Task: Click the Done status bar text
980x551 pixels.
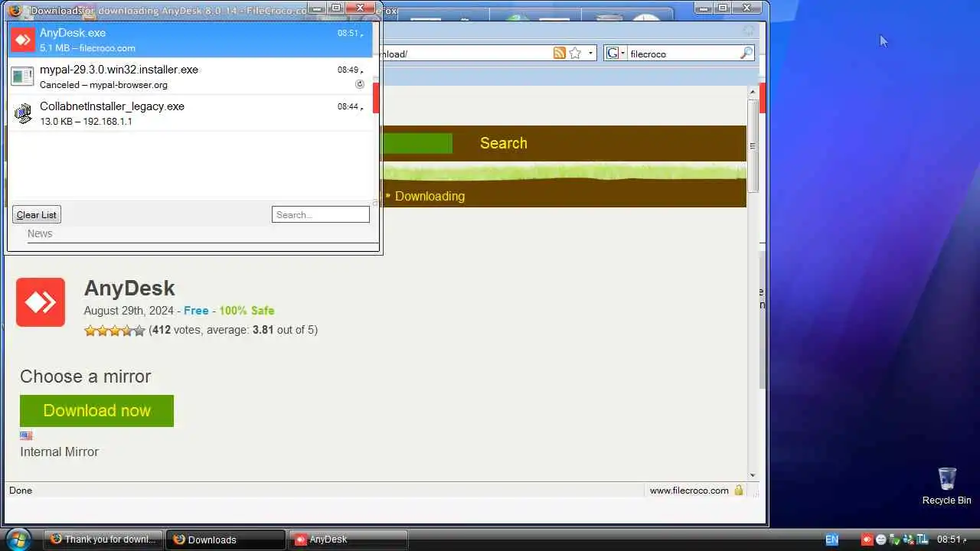Action: point(21,491)
